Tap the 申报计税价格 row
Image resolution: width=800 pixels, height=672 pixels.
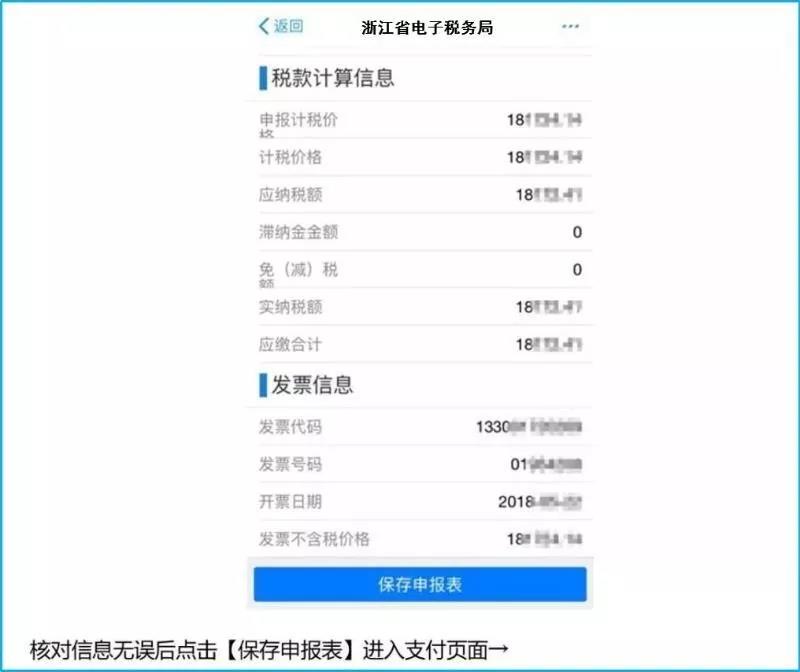[x=420, y=121]
